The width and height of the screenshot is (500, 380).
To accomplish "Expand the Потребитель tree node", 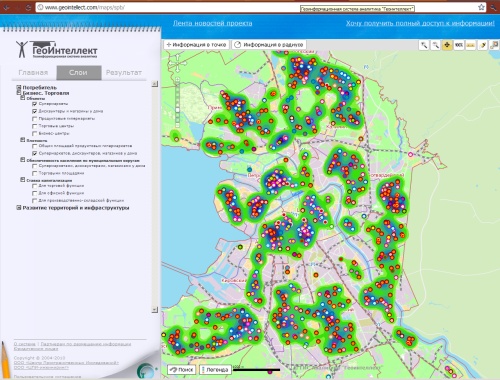I will 19,87.
